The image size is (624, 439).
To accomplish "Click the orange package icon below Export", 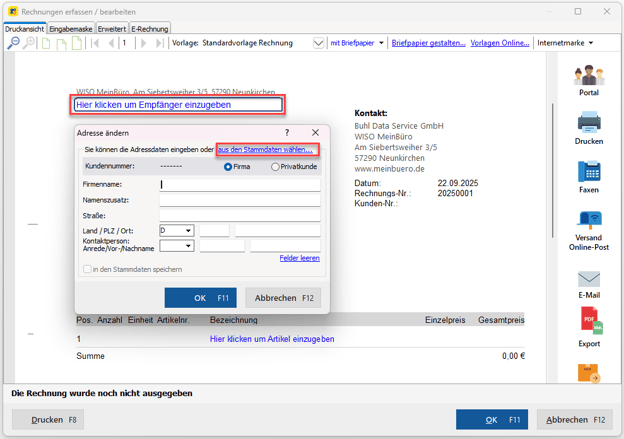I will [589, 373].
